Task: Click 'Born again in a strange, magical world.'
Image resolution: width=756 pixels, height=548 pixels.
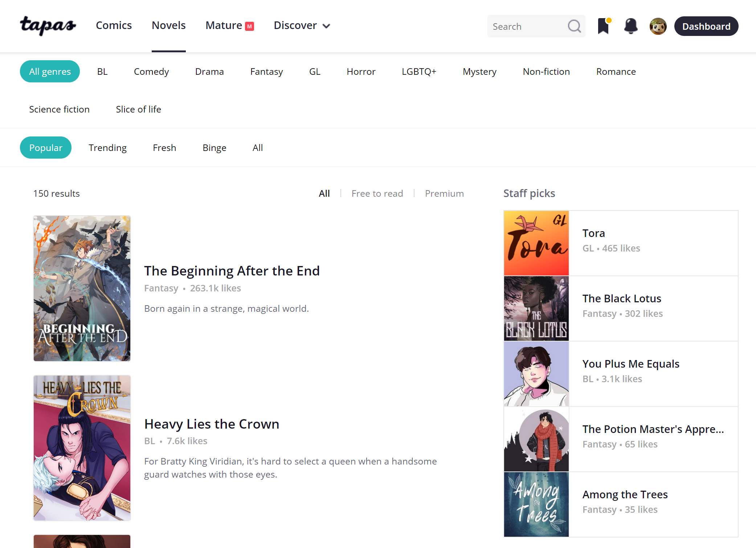Action: (226, 308)
